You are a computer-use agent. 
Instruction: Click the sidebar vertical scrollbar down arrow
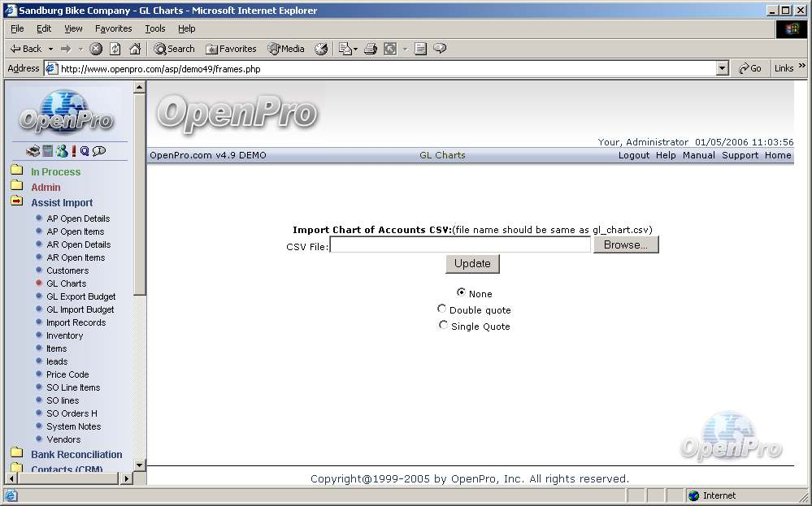coord(139,465)
